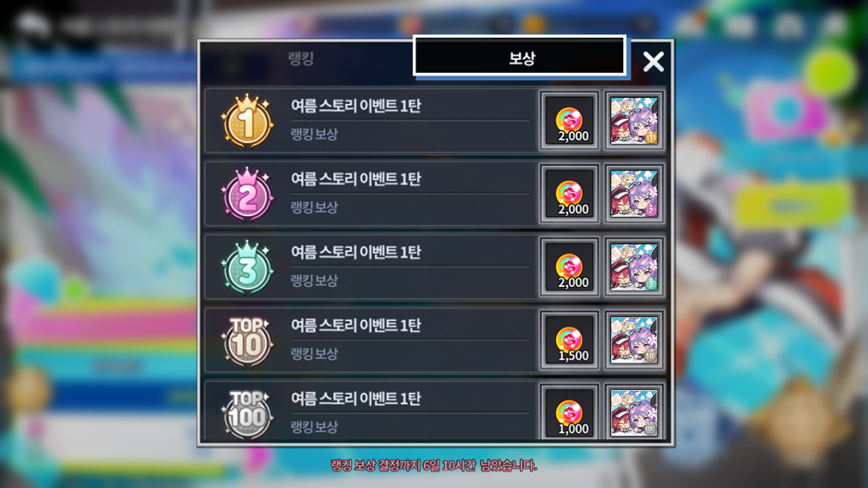The image size is (868, 488).
Task: Open the rank 1 character portrait reward
Action: pos(633,121)
